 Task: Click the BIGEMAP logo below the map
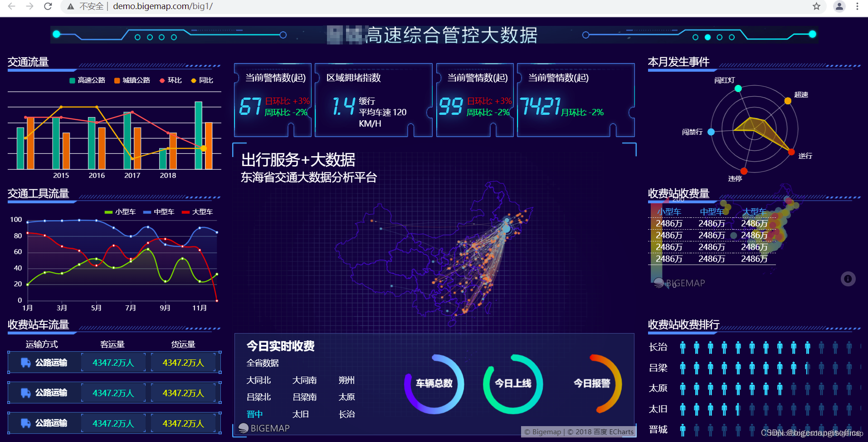point(264,428)
